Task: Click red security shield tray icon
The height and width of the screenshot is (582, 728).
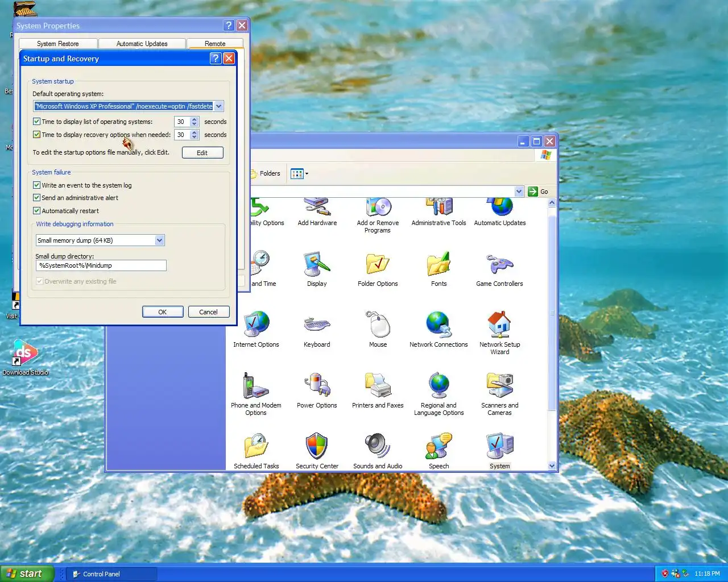Action: (664, 573)
